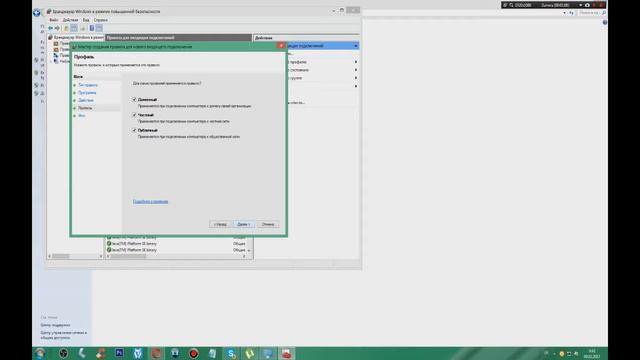
Task: Click the Back arrow in firewall toolbar
Action: click(x=50, y=28)
